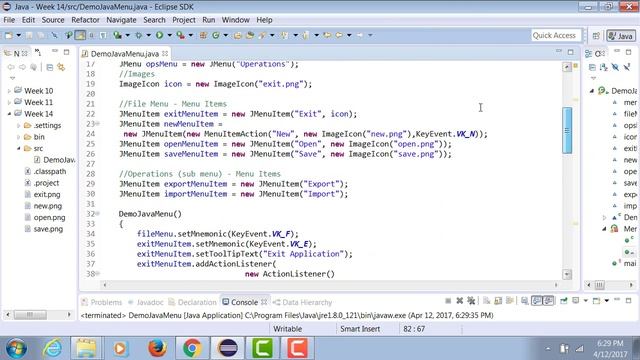
Task: Click the editor vertical scrollbar thumb
Action: pyautogui.click(x=567, y=130)
